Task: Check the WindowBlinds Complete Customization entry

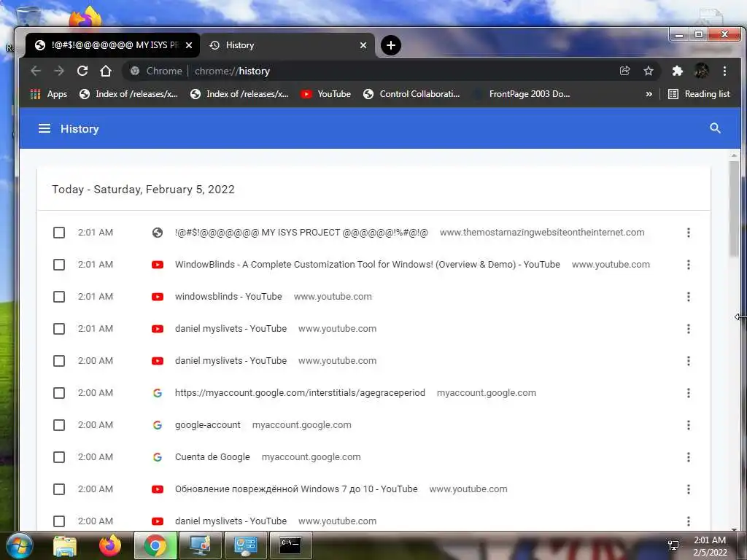Action: tap(59, 265)
